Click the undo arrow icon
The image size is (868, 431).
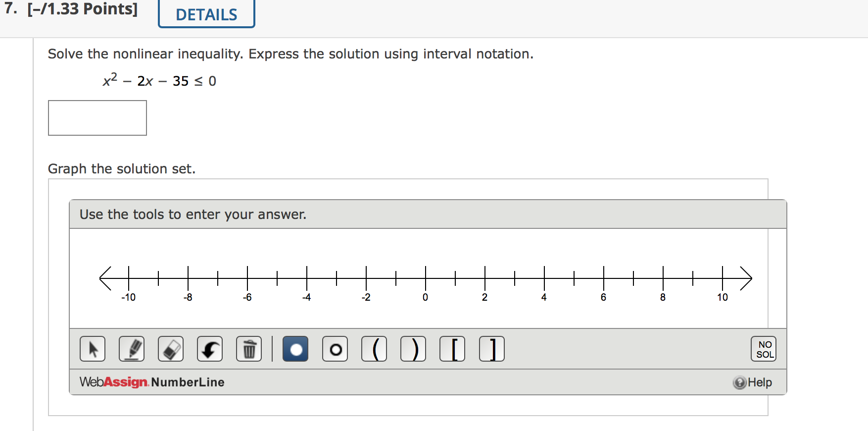pyautogui.click(x=209, y=349)
